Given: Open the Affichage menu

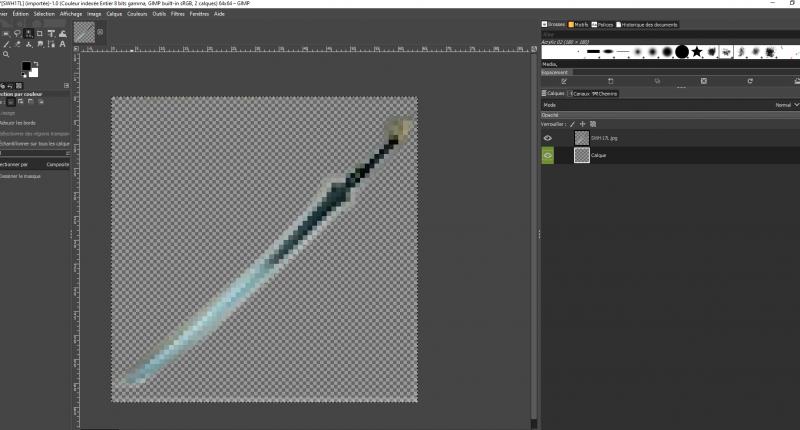Looking at the screenshot, I should [x=71, y=14].
